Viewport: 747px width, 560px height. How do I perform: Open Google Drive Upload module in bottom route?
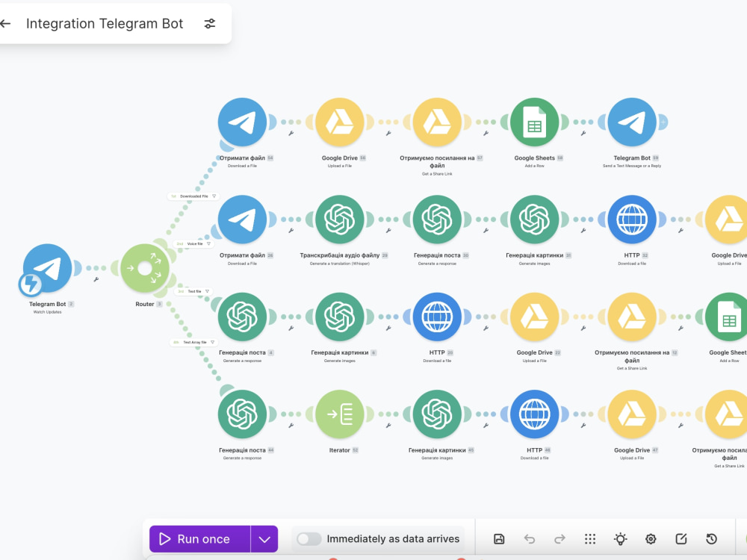coord(632,414)
